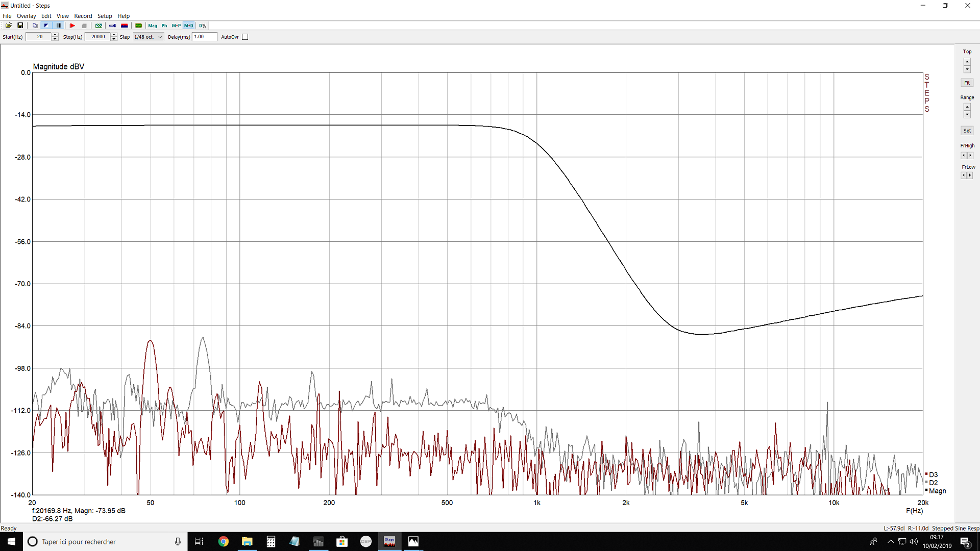This screenshot has width=980, height=551.
Task: Start recording with the red play icon
Action: (x=72, y=26)
